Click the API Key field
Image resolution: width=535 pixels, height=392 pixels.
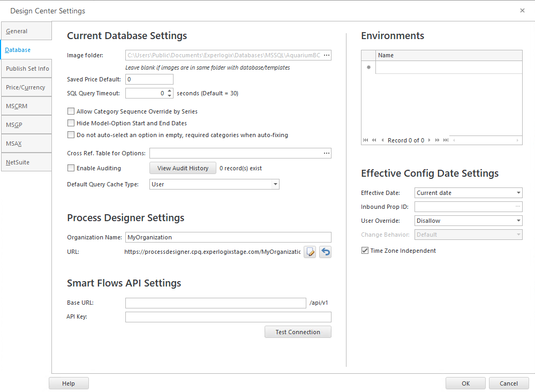coord(228,317)
